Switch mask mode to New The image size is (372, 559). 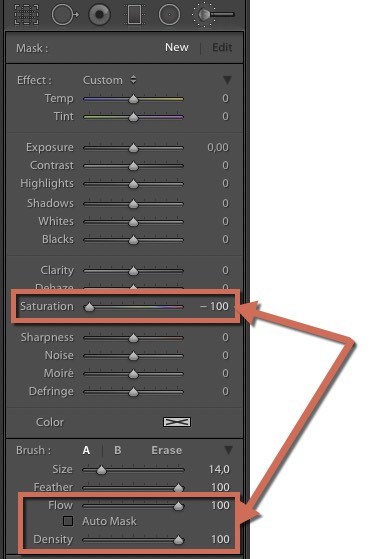(x=177, y=47)
